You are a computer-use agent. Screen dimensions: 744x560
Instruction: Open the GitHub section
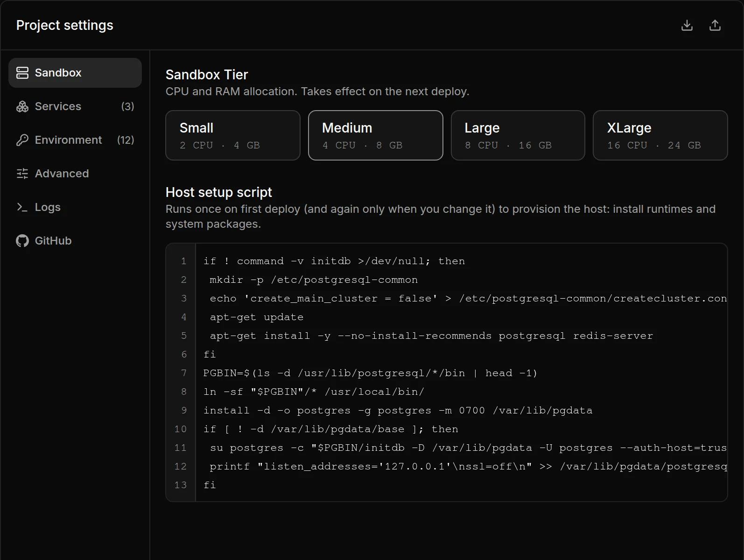pos(75,241)
